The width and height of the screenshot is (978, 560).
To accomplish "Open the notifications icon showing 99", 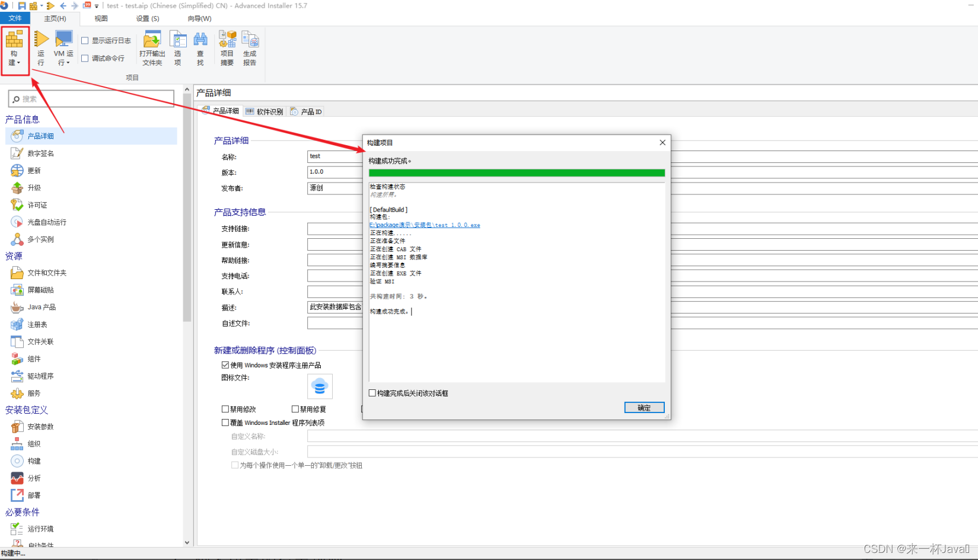I will click(x=87, y=5).
